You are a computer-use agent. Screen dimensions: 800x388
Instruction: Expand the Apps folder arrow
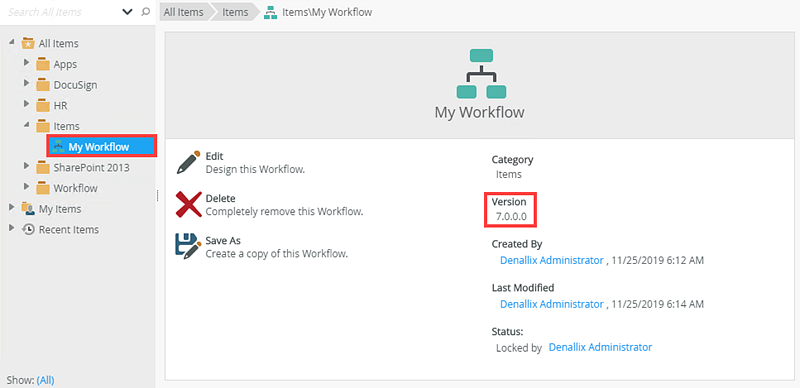point(27,62)
